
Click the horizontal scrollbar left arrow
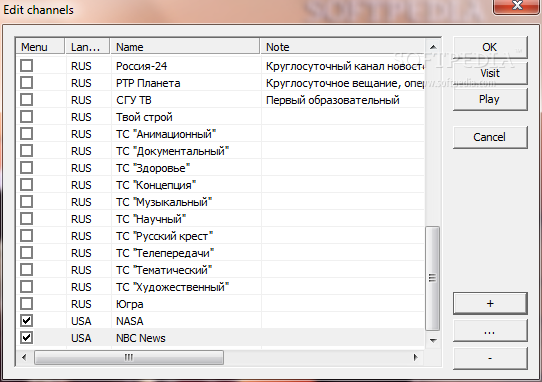click(24, 357)
